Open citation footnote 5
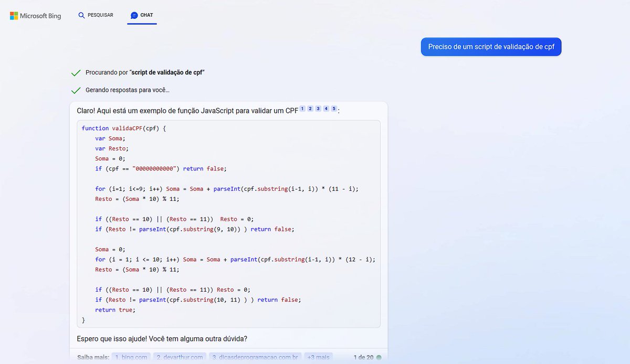The width and height of the screenshot is (630, 364). [x=334, y=109]
